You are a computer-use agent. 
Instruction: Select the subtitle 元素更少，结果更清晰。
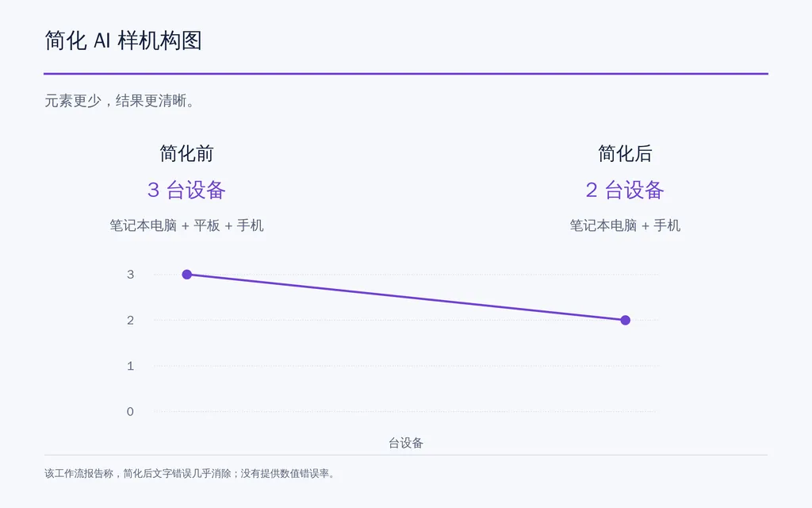[x=120, y=101]
